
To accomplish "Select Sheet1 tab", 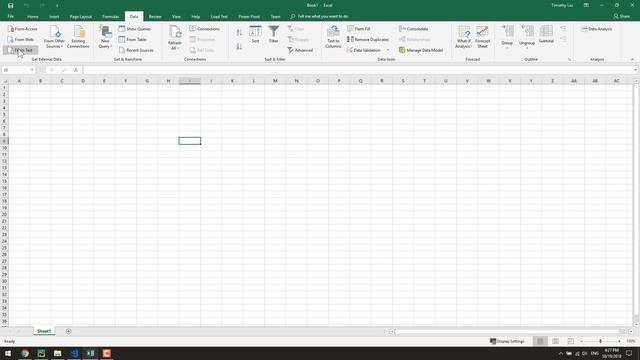I will [44, 331].
